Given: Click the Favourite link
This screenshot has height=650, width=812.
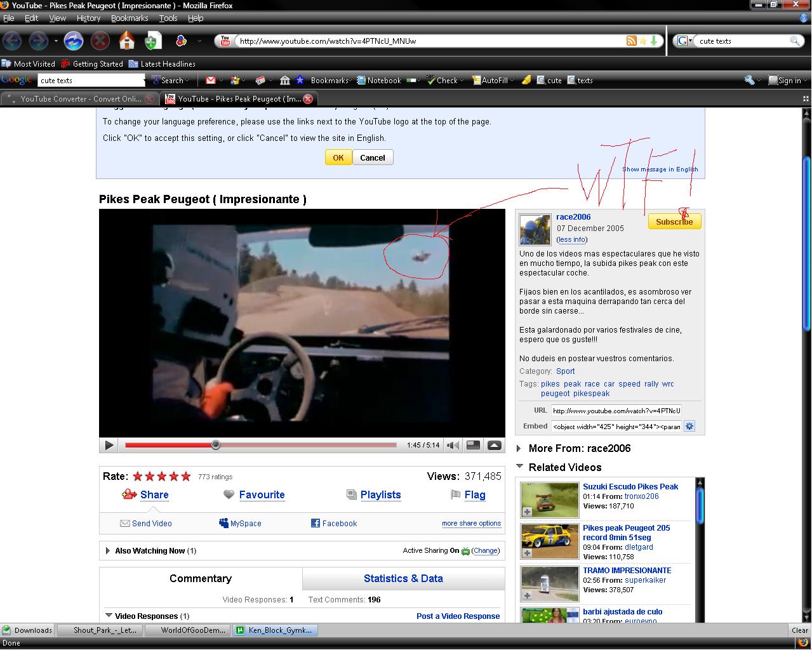Looking at the screenshot, I should coord(262,494).
